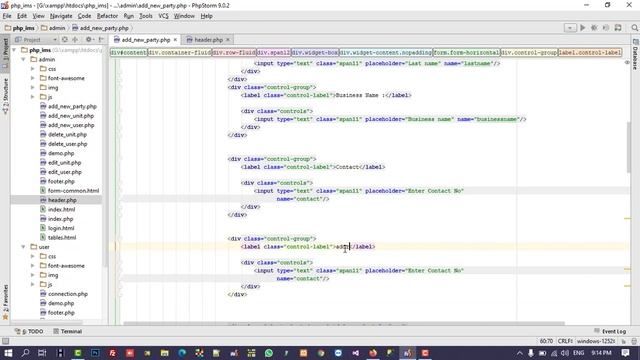Viewport: 640px width, 360px height.
Task: Collapse the user folder
Action: point(23,247)
